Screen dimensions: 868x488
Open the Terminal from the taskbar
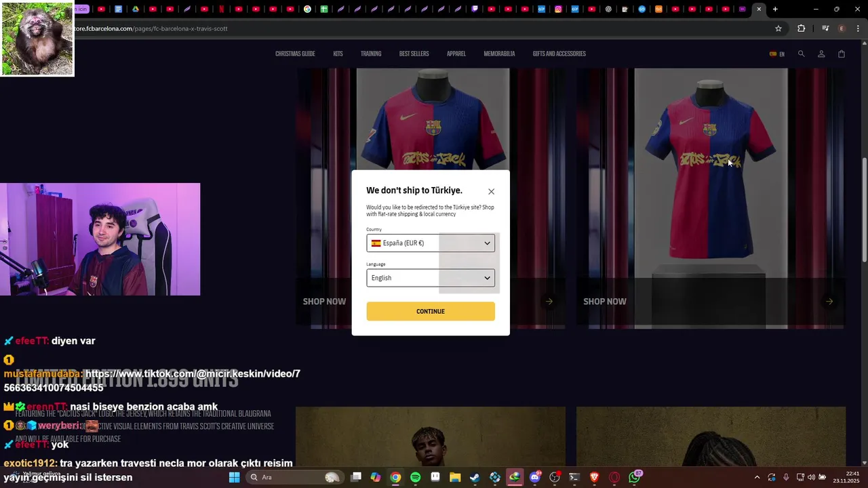574,477
